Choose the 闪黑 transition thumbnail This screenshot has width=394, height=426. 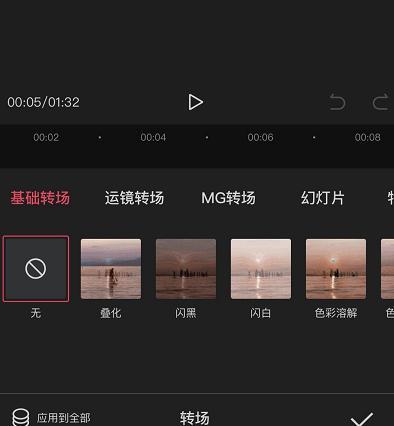186,269
